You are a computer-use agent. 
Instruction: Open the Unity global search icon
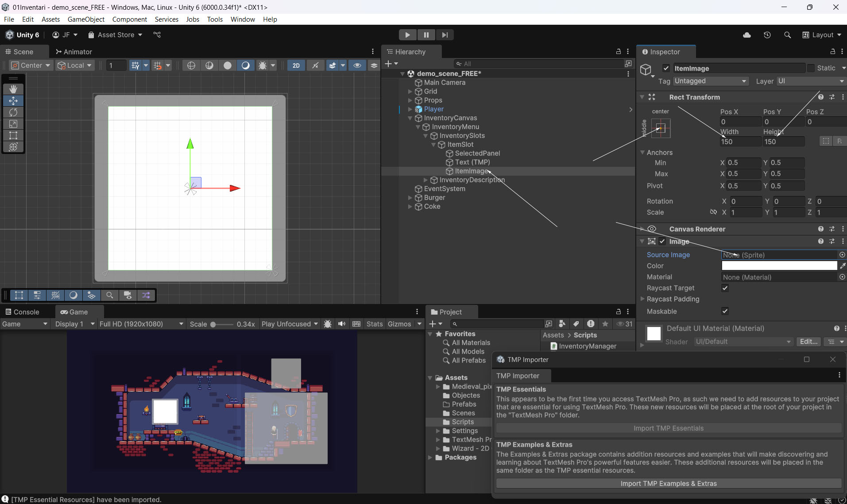click(787, 35)
